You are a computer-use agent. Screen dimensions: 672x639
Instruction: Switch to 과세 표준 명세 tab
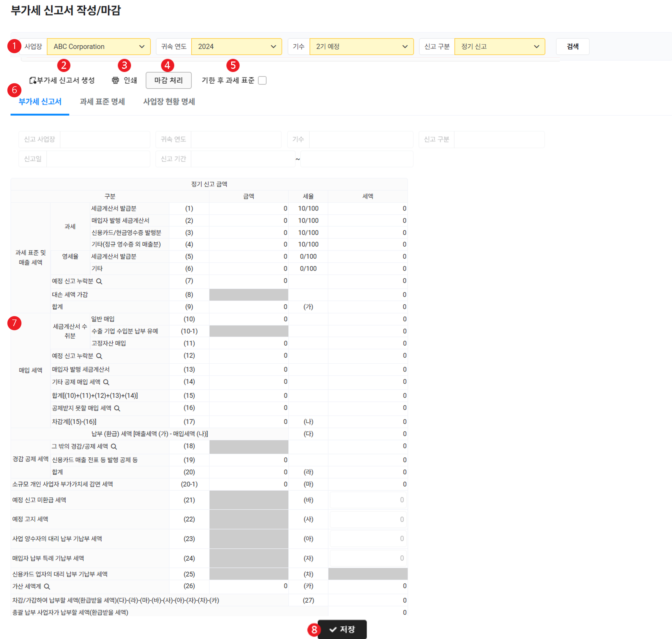102,102
